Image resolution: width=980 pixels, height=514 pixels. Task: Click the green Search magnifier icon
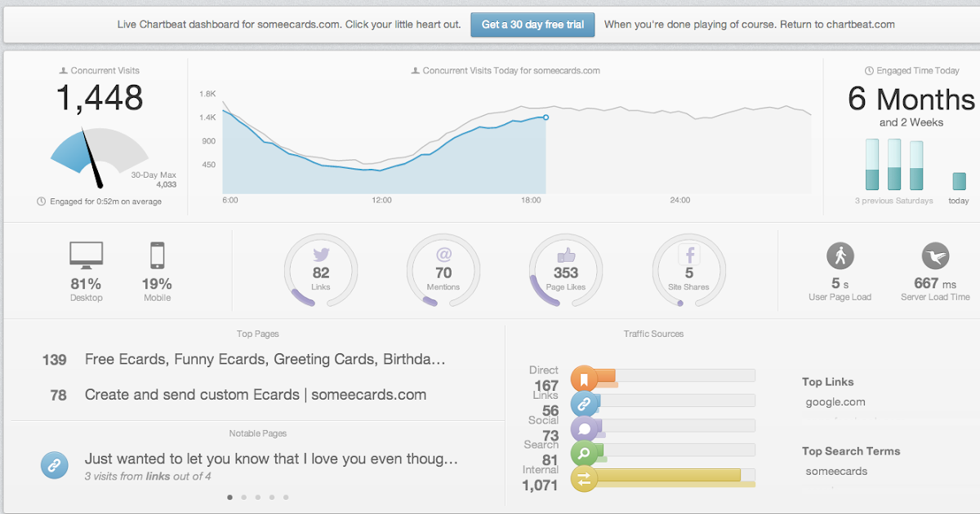585,454
